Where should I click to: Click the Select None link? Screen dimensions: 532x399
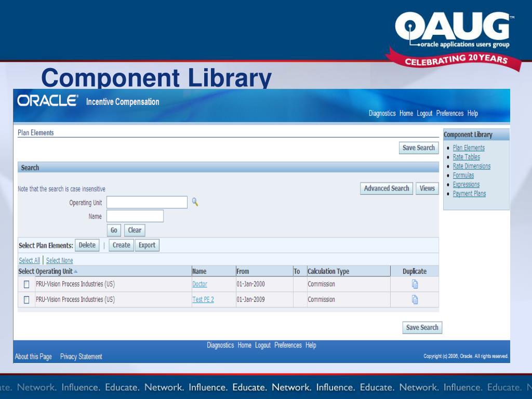click(59, 261)
